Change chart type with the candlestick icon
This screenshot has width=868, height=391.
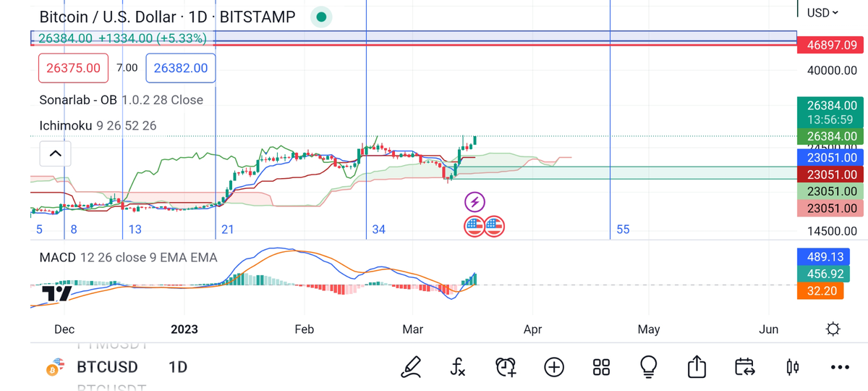793,367
